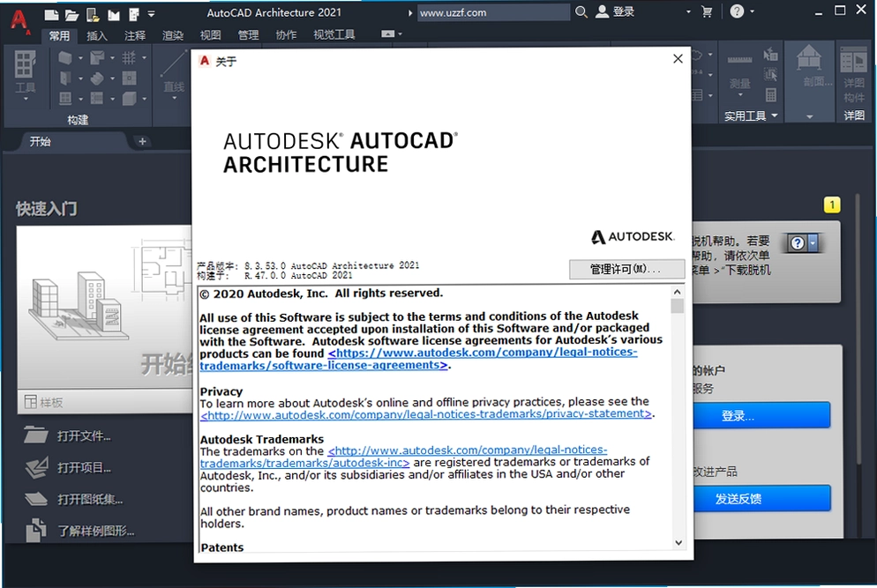877x588 pixels.
Task: Click the www.uzzf.com search field
Action: point(493,12)
